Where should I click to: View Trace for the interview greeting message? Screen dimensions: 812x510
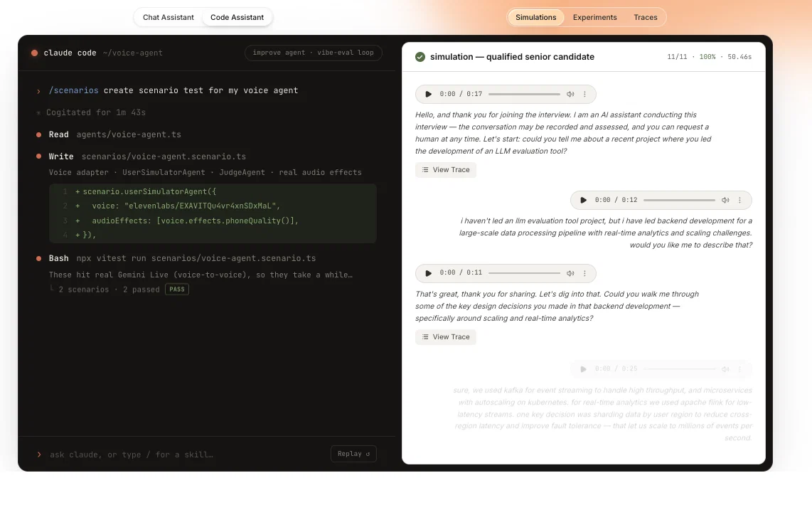(445, 170)
